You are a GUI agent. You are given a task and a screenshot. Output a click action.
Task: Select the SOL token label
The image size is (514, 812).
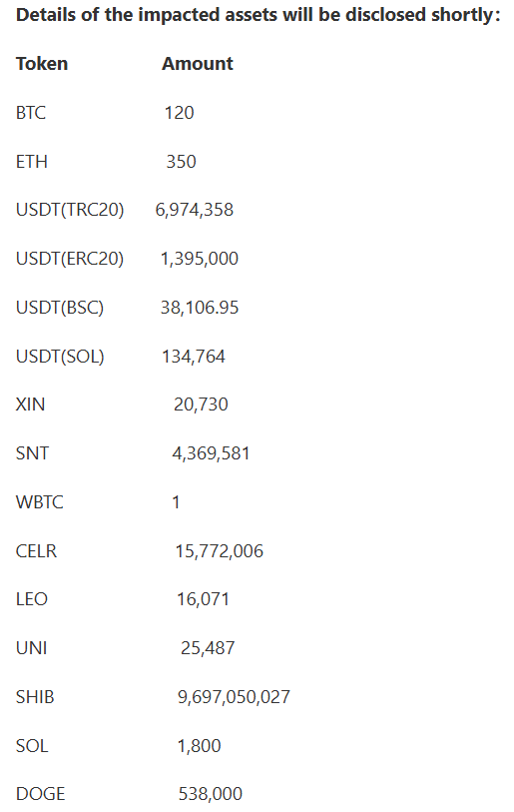click(x=32, y=746)
